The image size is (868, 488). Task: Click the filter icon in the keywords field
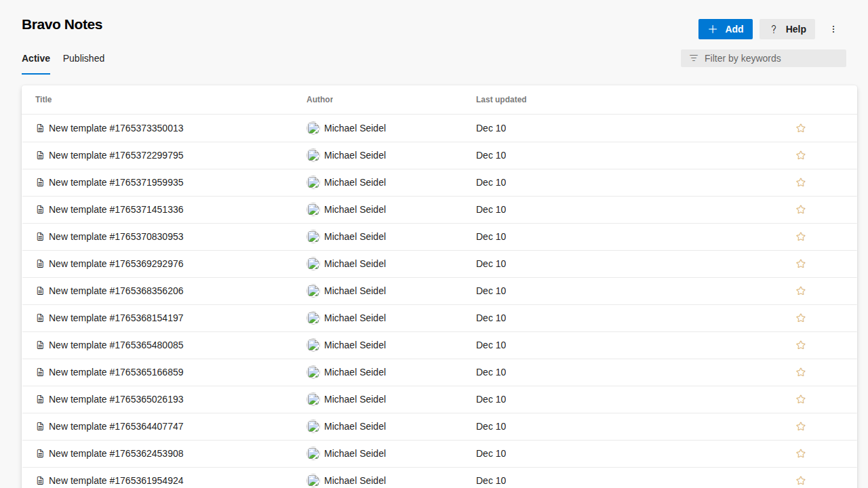click(x=693, y=58)
